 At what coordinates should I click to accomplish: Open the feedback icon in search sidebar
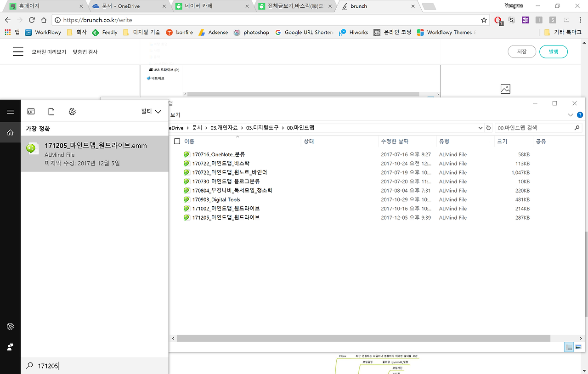pyautogui.click(x=10, y=347)
